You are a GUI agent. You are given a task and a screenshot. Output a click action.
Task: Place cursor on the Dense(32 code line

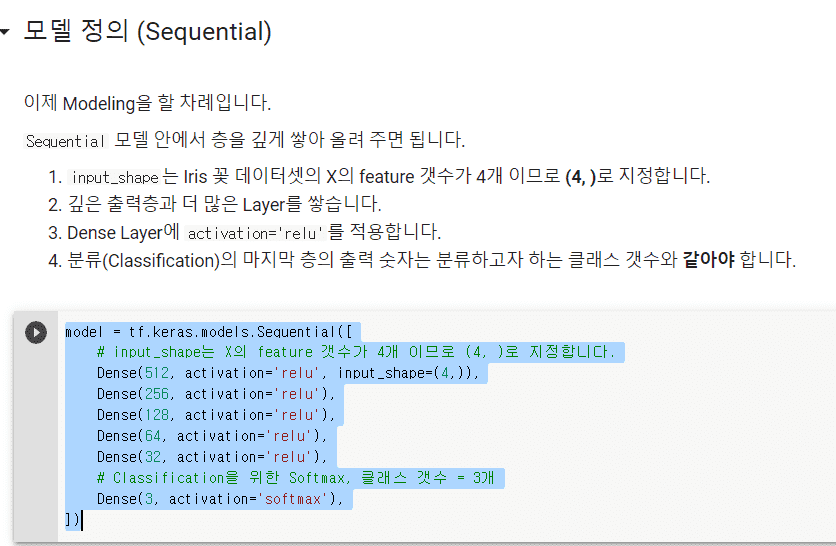(x=212, y=457)
